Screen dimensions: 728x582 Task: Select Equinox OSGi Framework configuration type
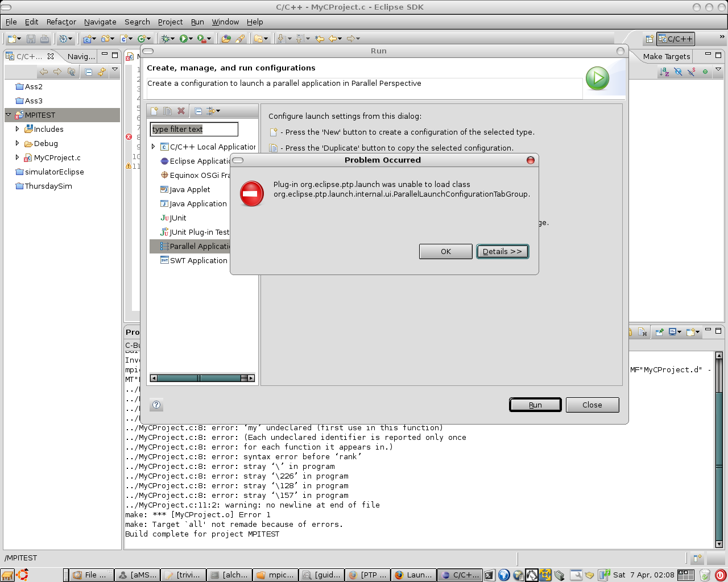(x=195, y=175)
